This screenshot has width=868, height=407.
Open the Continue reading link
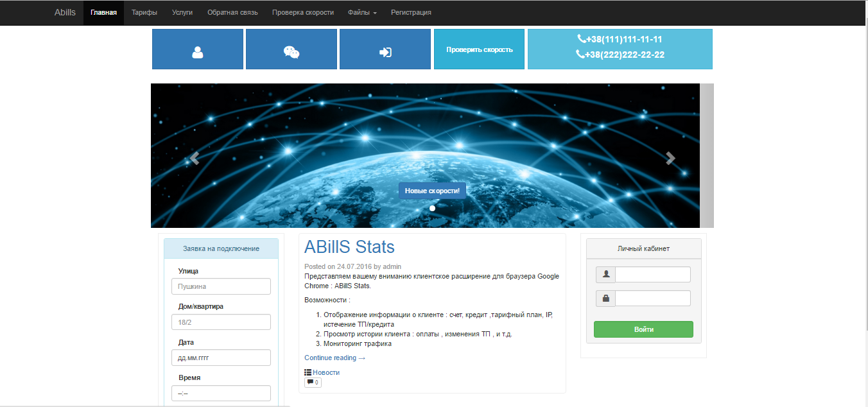[x=334, y=358]
